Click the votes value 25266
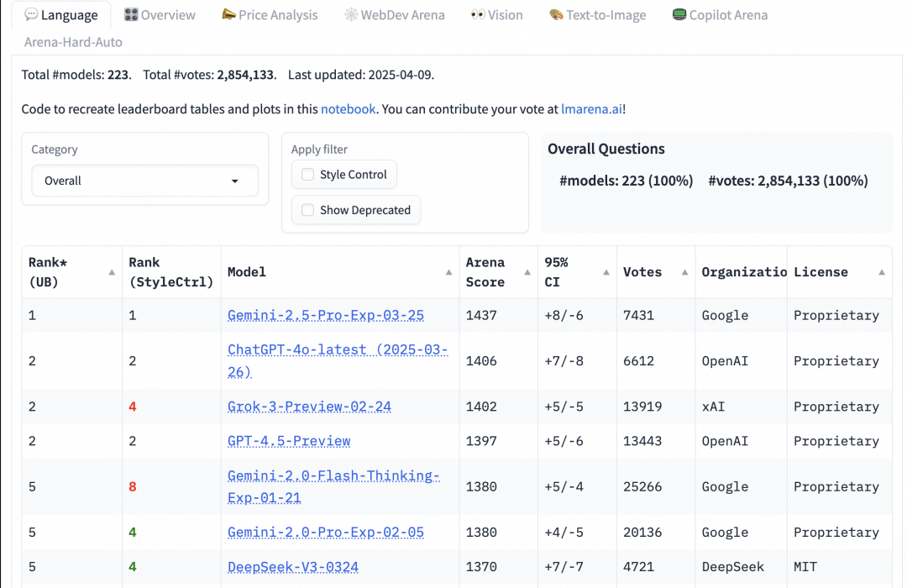This screenshot has height=588, width=907. (x=642, y=486)
